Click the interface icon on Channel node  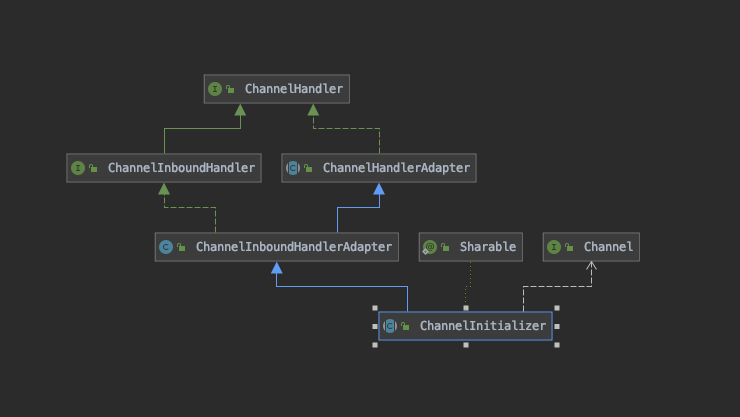coord(554,247)
